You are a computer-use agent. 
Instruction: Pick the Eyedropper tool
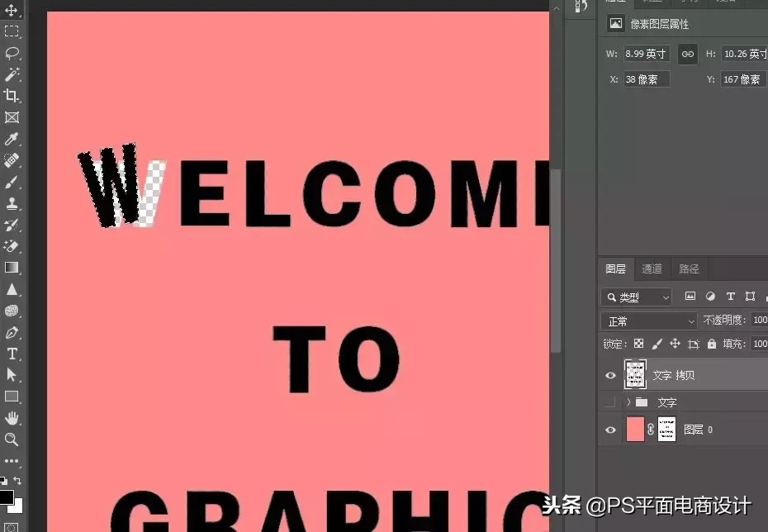click(12, 139)
